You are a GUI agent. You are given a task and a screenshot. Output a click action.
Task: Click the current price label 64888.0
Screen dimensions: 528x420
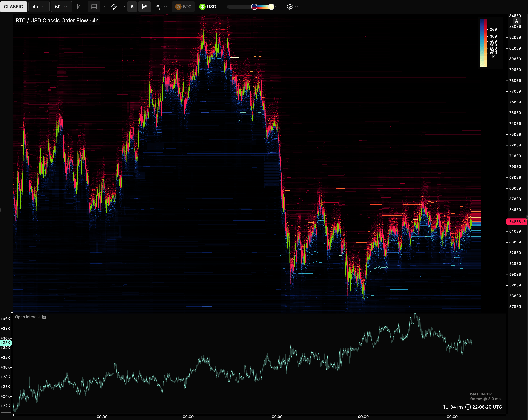pyautogui.click(x=517, y=221)
